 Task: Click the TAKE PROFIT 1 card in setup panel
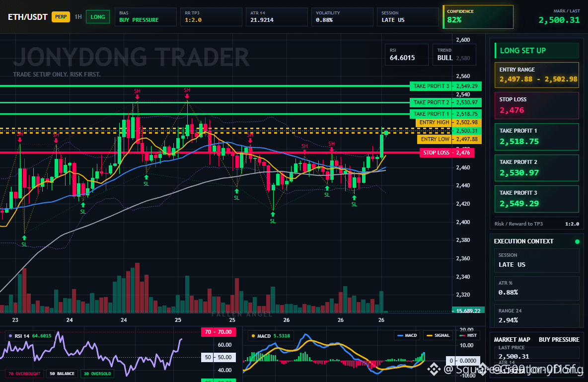coord(537,137)
